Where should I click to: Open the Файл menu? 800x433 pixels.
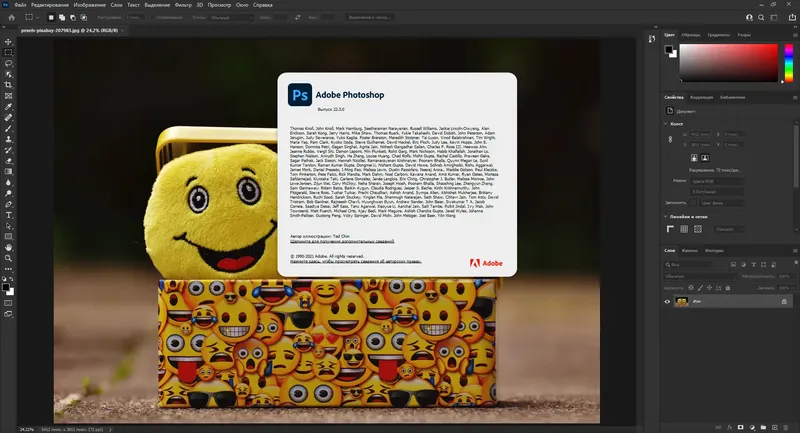[20, 5]
